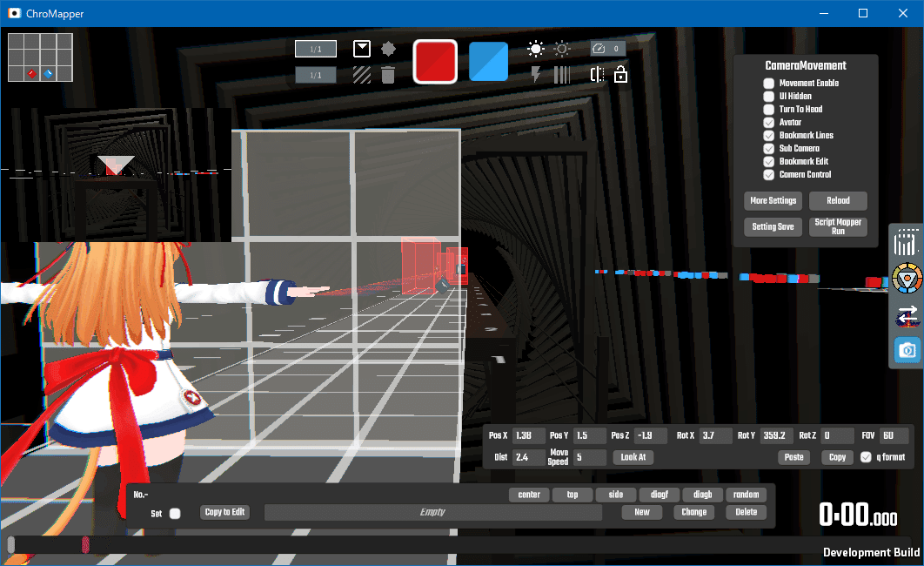Click the Delete bookmark button

click(x=746, y=512)
